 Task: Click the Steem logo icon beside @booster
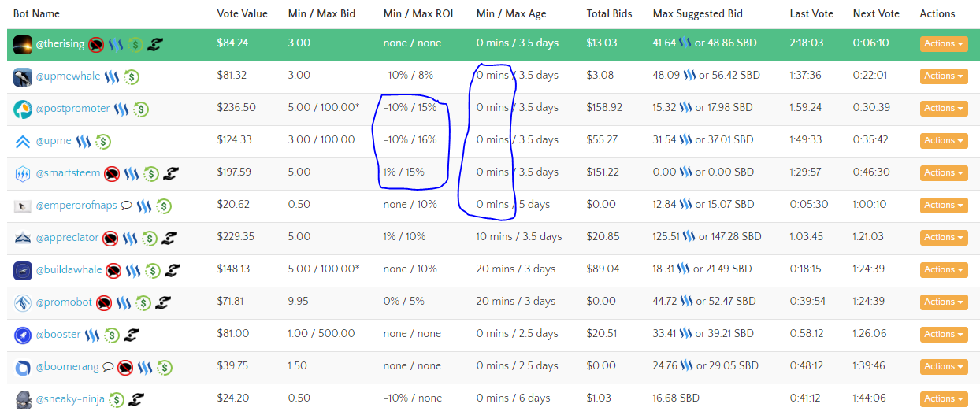tap(92, 335)
